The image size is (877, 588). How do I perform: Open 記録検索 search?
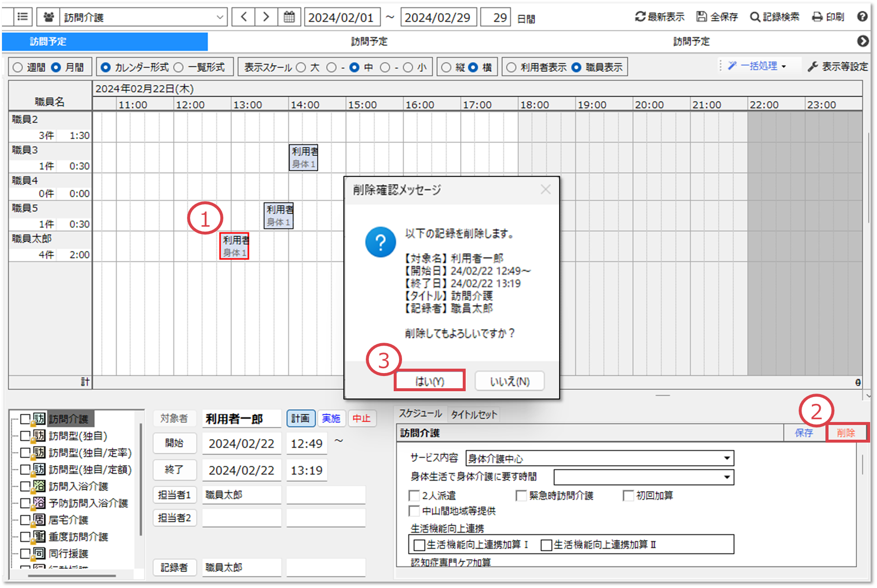point(775,17)
